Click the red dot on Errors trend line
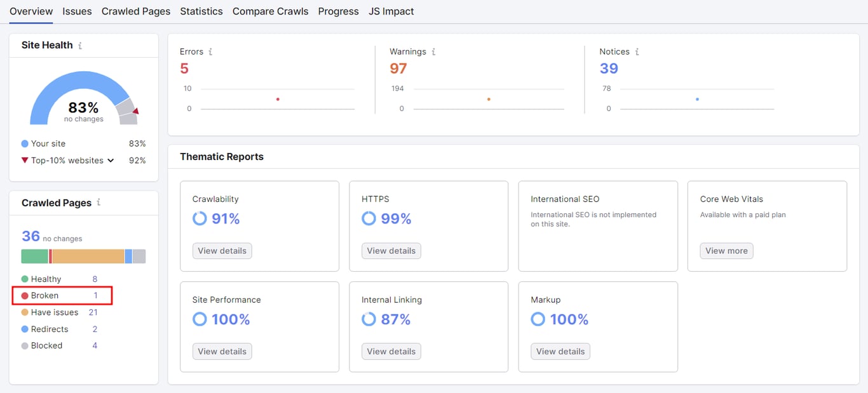The height and width of the screenshot is (393, 868). [x=277, y=99]
